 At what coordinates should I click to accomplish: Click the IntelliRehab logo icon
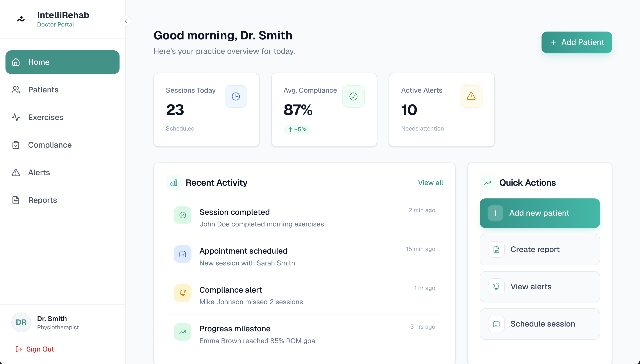[21, 19]
